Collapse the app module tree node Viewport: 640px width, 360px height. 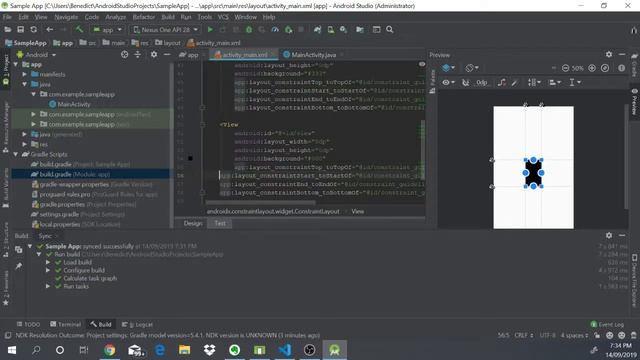(16, 64)
